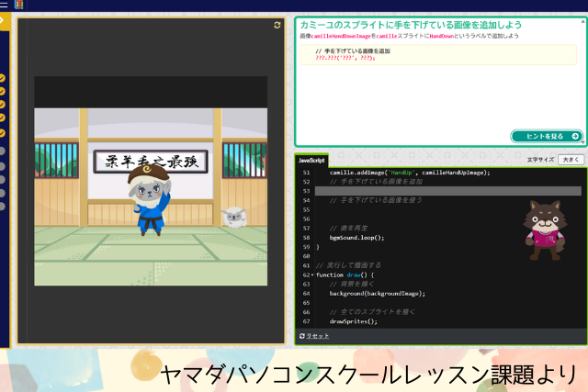Click the arrow icon on the hint button
Viewport: 588px width, 392px height.
click(575, 136)
